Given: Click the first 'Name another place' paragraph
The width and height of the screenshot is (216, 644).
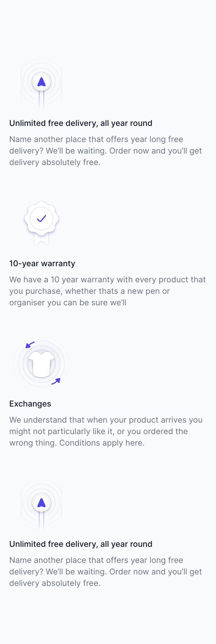Looking at the screenshot, I should coord(105,151).
